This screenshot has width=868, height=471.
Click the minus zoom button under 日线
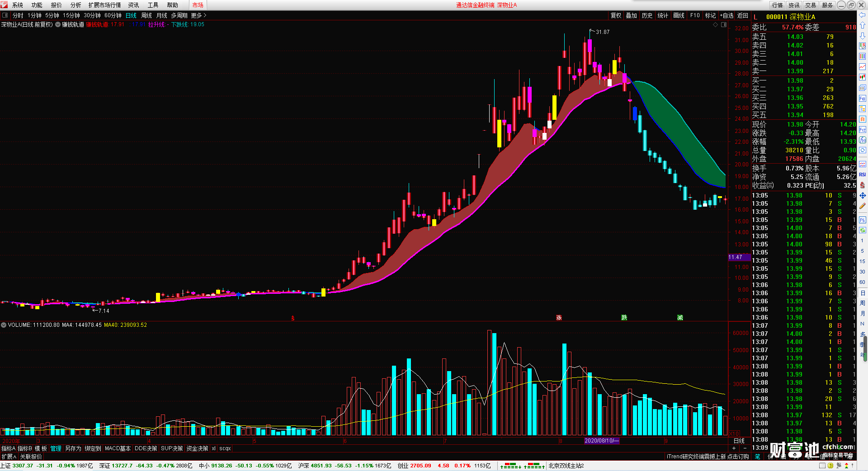pyautogui.click(x=745, y=448)
